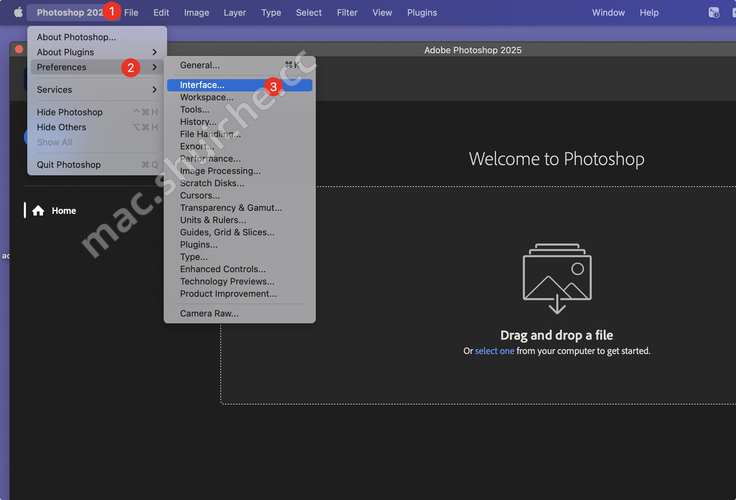The image size is (736, 500).
Task: Open Cursors... preferences
Action: 239,195
